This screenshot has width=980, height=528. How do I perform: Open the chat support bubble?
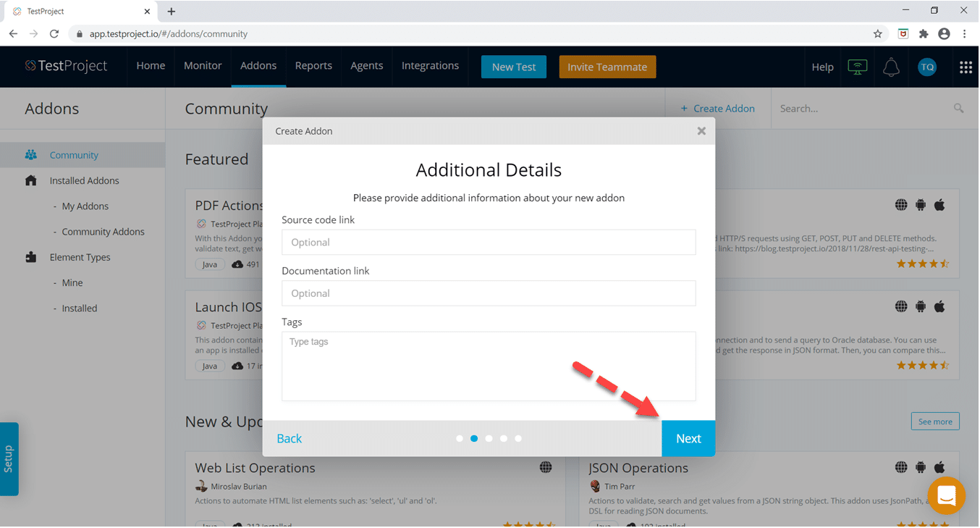coord(947,495)
